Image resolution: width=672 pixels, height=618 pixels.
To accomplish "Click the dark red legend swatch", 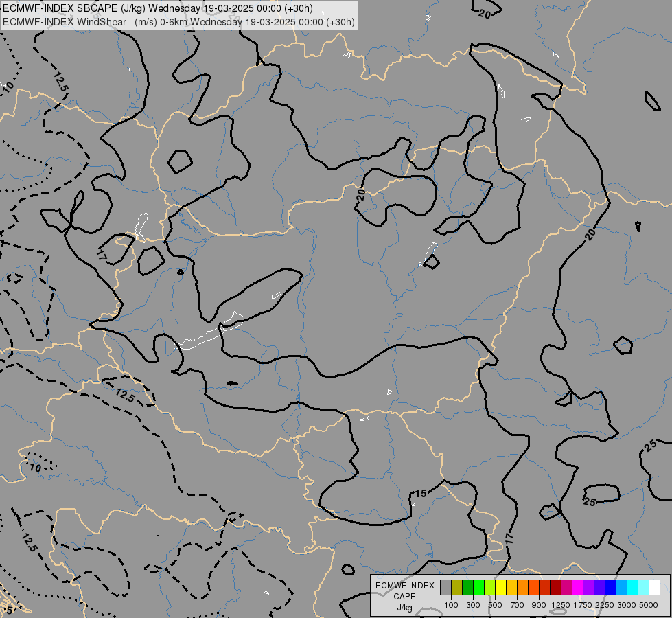I will tap(555, 587).
